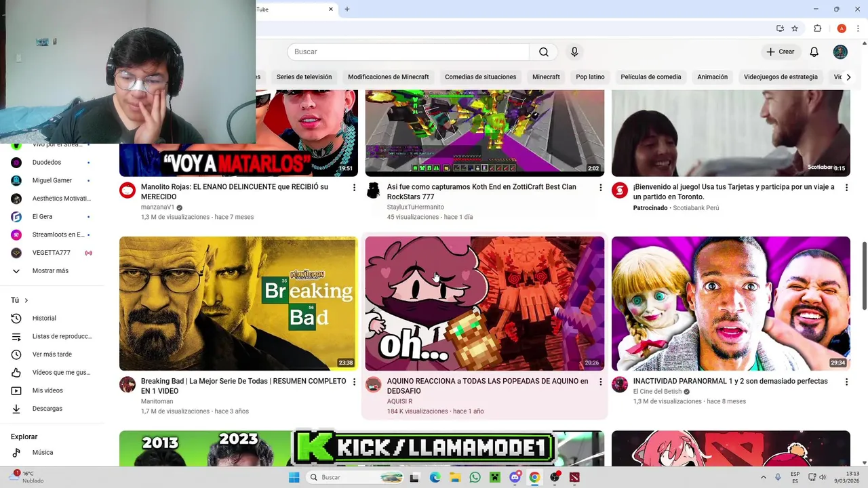Open INACTIVIDAD PARANORMAL video title
This screenshot has height=488, width=868.
pyautogui.click(x=730, y=381)
